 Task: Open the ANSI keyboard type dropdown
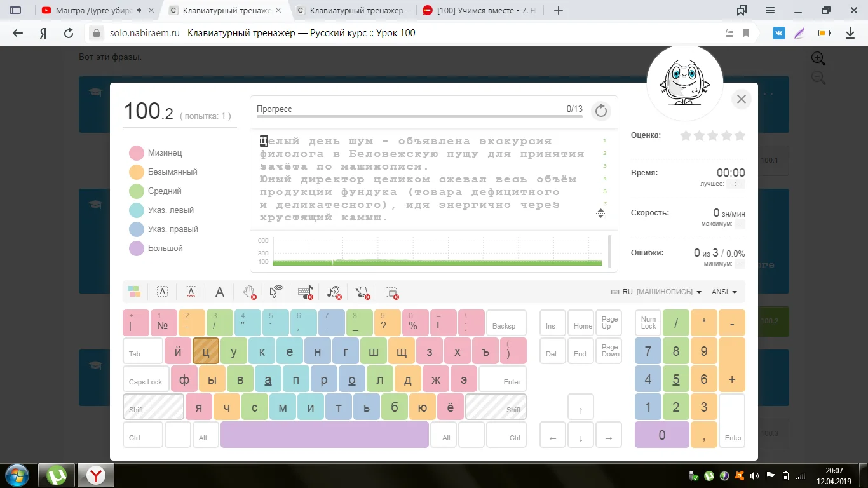724,292
